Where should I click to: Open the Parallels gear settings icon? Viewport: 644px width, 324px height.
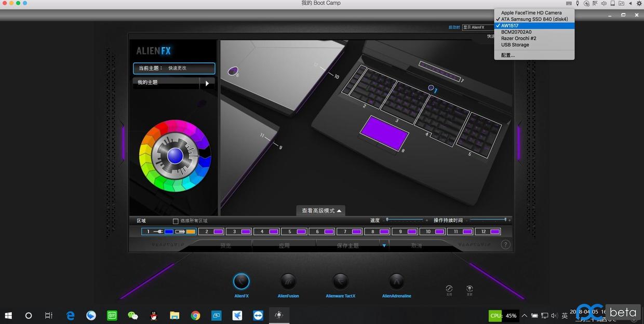[x=639, y=3]
